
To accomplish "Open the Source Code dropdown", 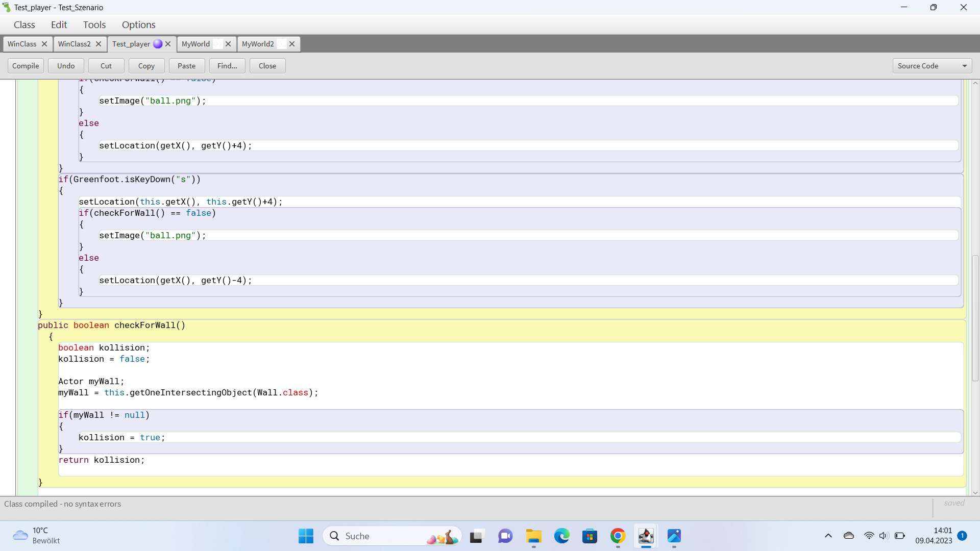I will click(x=932, y=65).
